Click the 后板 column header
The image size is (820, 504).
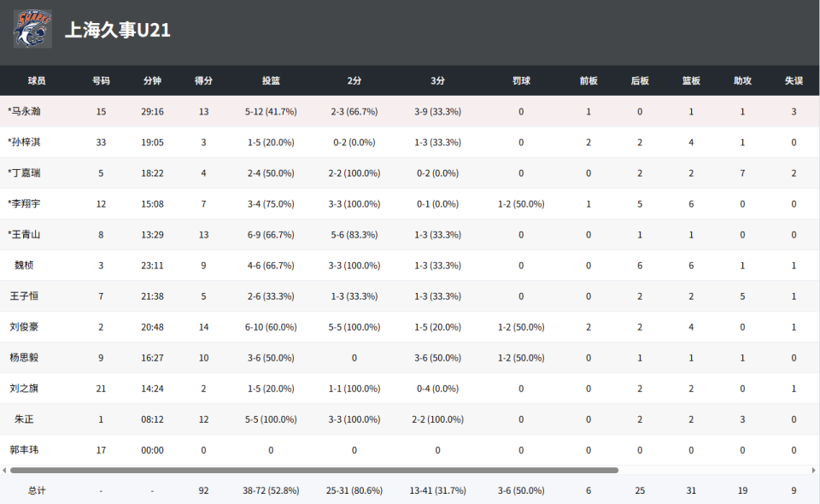(x=640, y=80)
